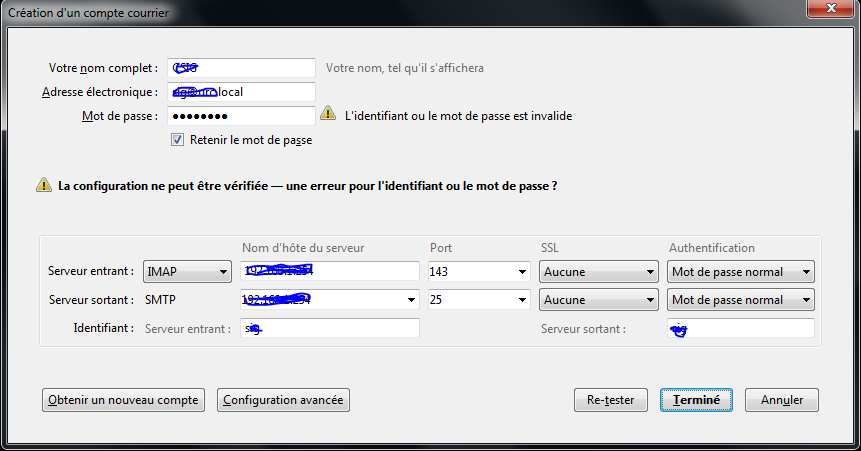This screenshot has width=861, height=451.
Task: Focus the incoming server hostname field
Action: tap(330, 271)
